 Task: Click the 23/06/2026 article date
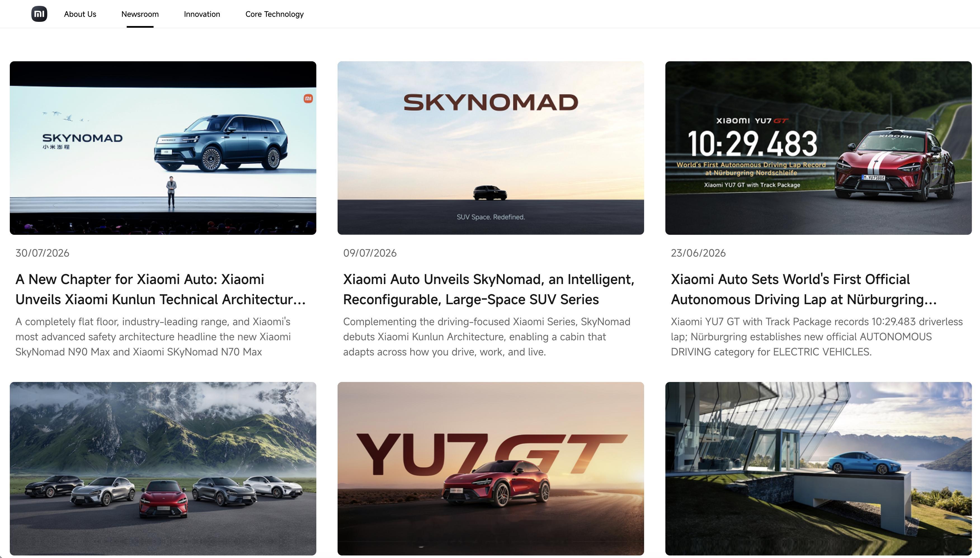tap(698, 253)
